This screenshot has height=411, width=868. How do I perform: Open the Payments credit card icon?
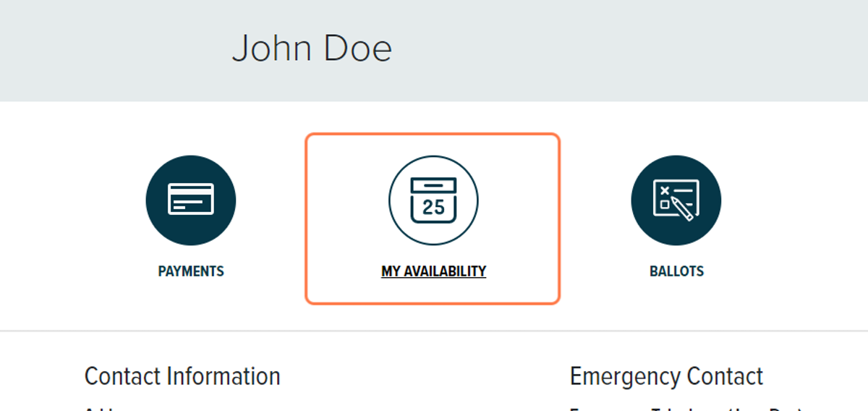[191, 200]
